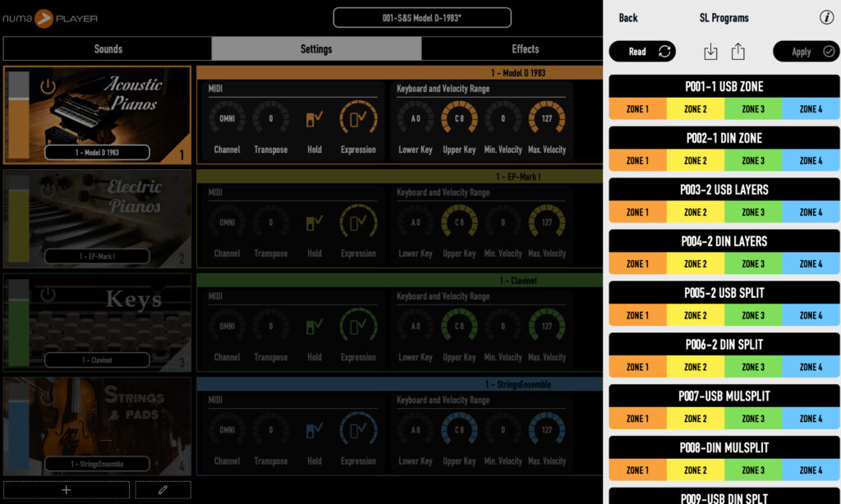Switch to the Sounds tab
This screenshot has height=504, width=841.
[108, 48]
